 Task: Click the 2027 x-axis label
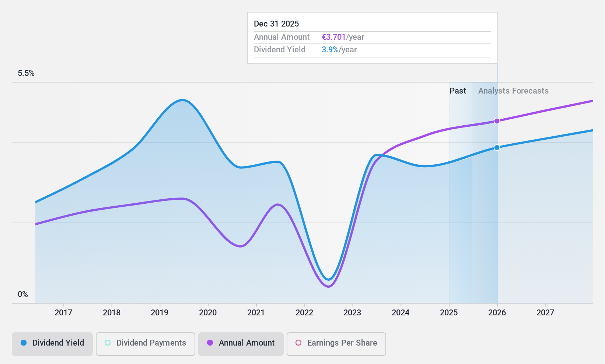click(545, 312)
